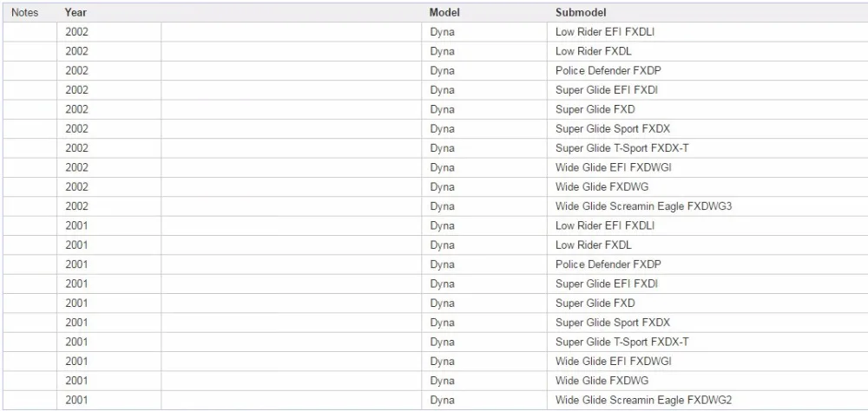Select 2002 Low Rider FXDL submodel cell

coord(594,51)
